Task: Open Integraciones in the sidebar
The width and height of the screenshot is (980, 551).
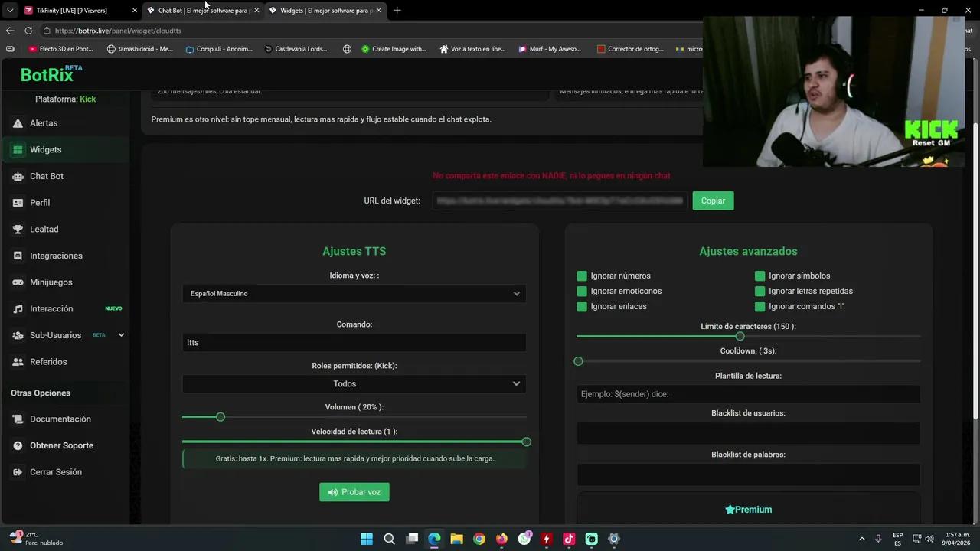Action: 56,256
